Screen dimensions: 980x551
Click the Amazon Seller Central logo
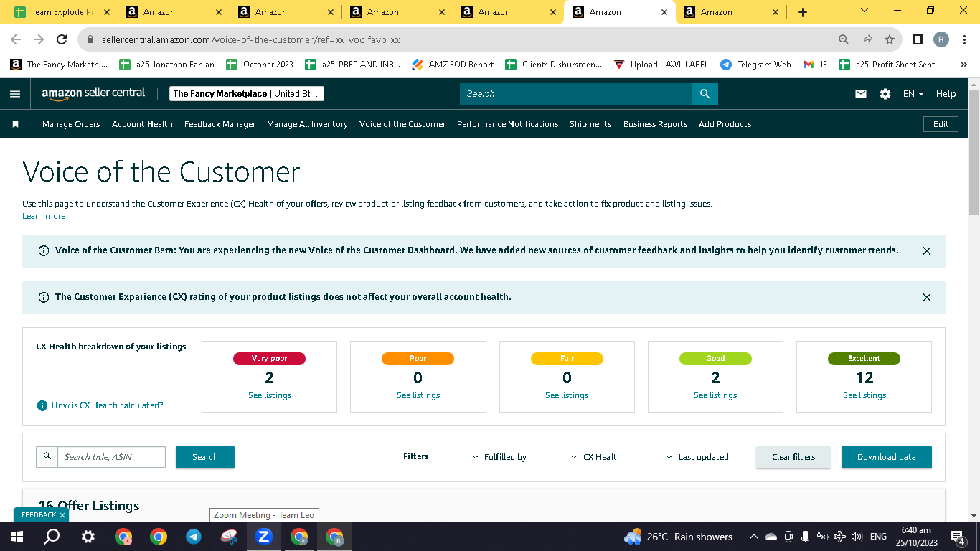93,94
